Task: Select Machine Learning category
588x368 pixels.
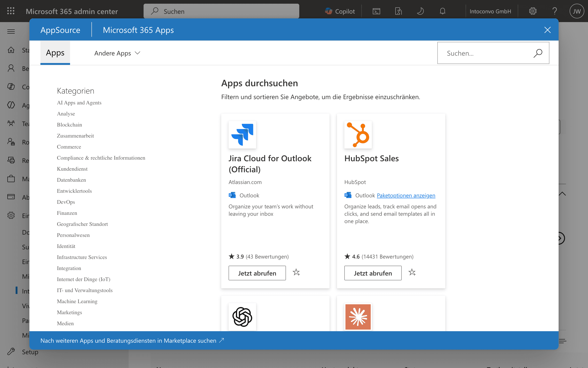Action: 77,301
